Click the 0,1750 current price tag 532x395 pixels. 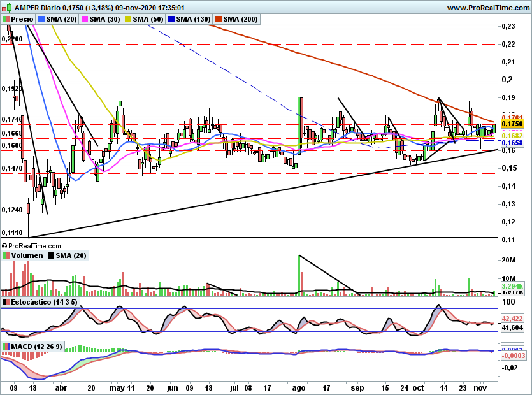click(512, 124)
